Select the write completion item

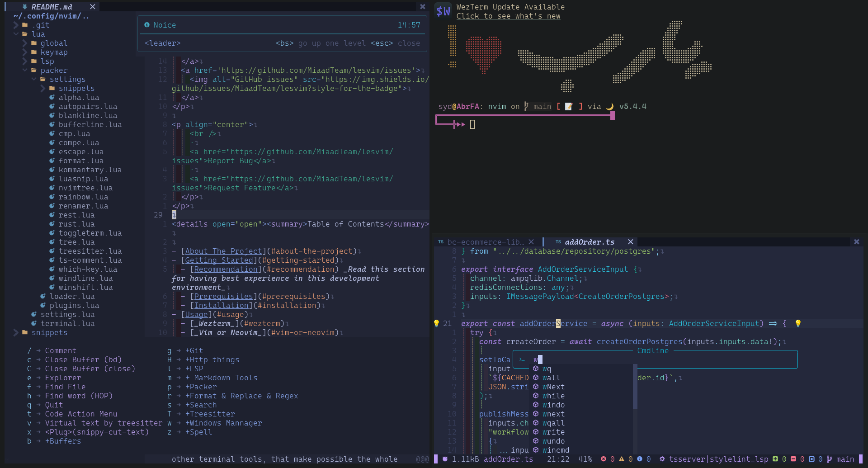coord(581,432)
